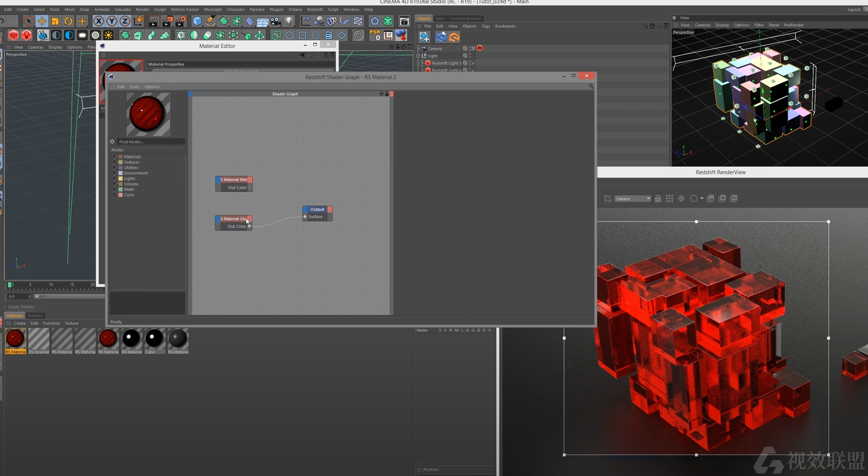Open the Camera dropdown in RenderView
Viewport: 868px width, 476px height.
632,198
